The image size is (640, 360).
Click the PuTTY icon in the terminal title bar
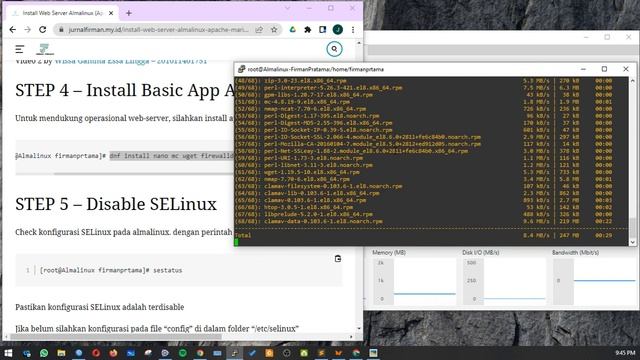pyautogui.click(x=241, y=69)
